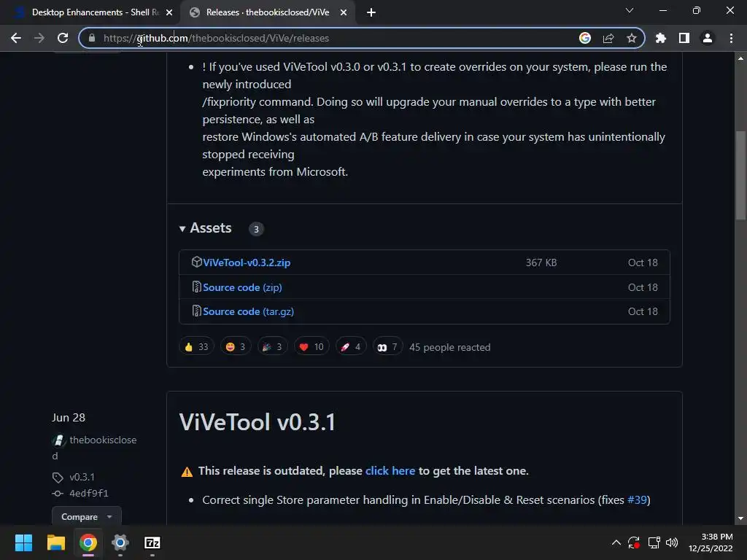Open 7-Zip from the taskbar
Screen dimensions: 747x560
point(152,542)
